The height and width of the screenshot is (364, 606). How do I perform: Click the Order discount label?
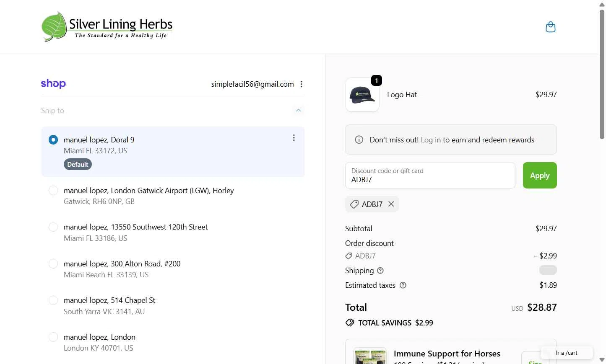pyautogui.click(x=369, y=243)
